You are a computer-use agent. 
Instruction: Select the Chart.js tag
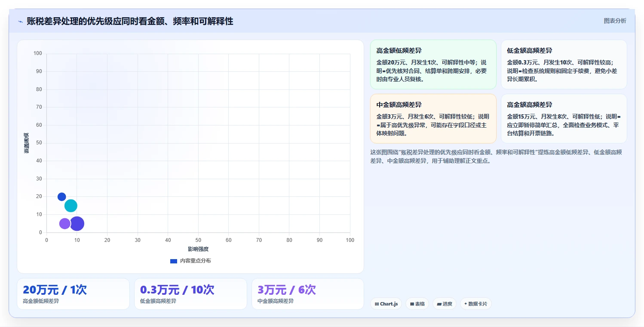(386, 304)
